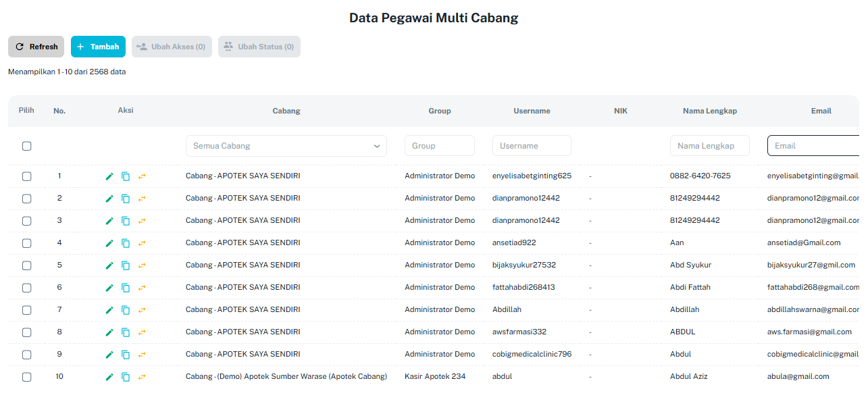Click the Tambah button to add employee
The image size is (868, 410).
98,47
